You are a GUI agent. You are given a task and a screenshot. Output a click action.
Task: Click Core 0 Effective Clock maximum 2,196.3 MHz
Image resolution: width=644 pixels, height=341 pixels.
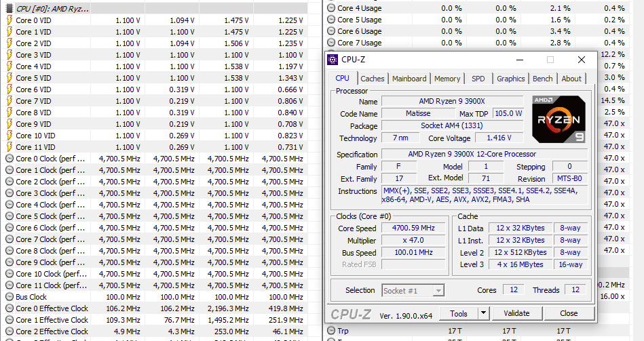coord(229,308)
